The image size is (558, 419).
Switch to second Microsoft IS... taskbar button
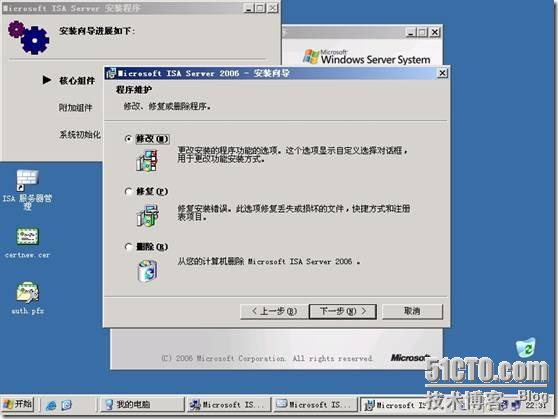pyautogui.click(x=315, y=405)
